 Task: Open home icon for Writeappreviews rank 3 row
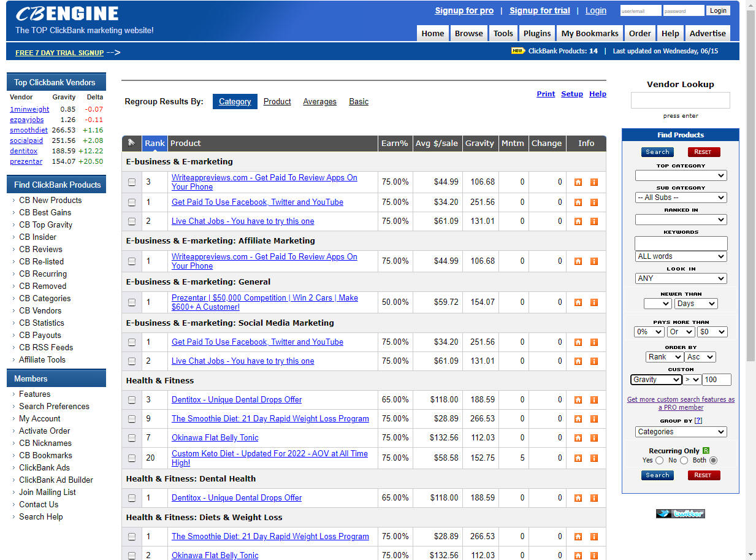[578, 182]
